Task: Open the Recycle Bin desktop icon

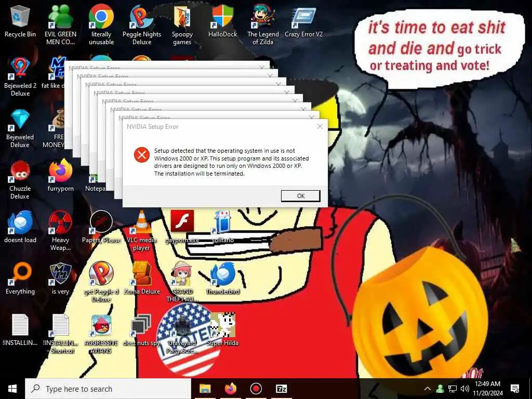Action: (20, 21)
